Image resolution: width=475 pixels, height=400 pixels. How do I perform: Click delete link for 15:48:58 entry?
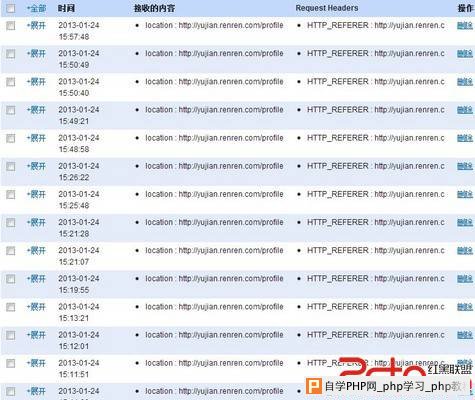[465, 138]
